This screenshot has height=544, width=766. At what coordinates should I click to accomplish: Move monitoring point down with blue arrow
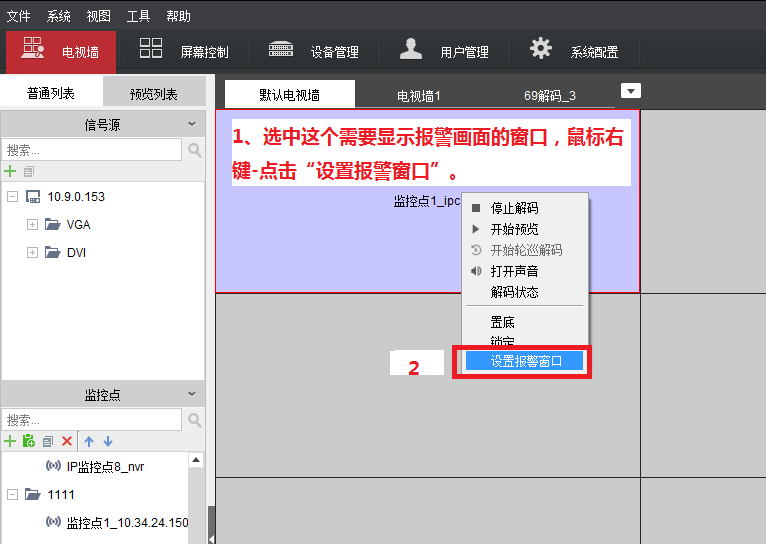pyautogui.click(x=108, y=441)
